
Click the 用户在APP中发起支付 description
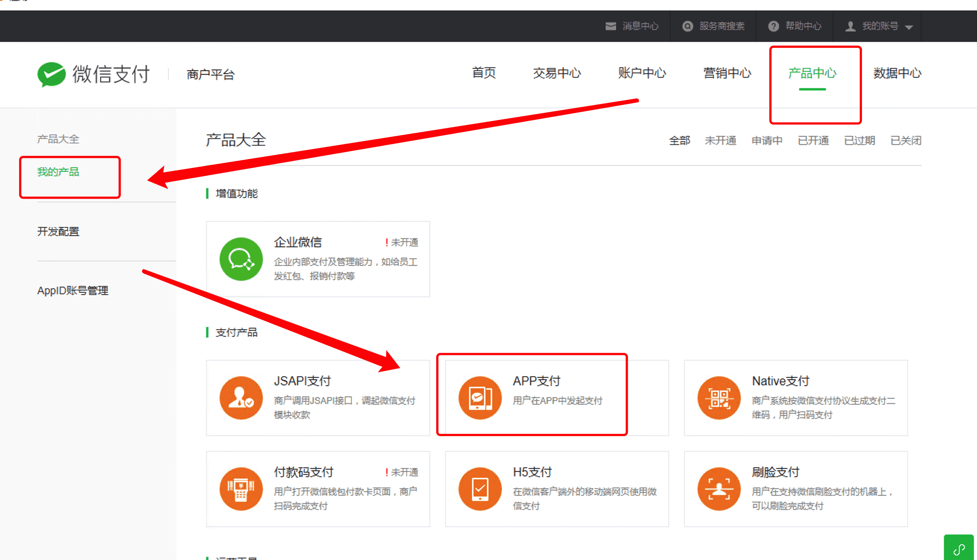click(x=557, y=401)
